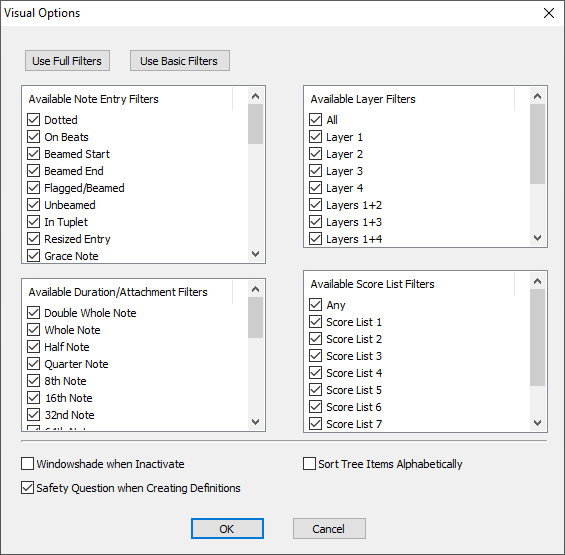This screenshot has width=565, height=555.
Task: Cancel the Visual Options dialog
Action: [329, 529]
